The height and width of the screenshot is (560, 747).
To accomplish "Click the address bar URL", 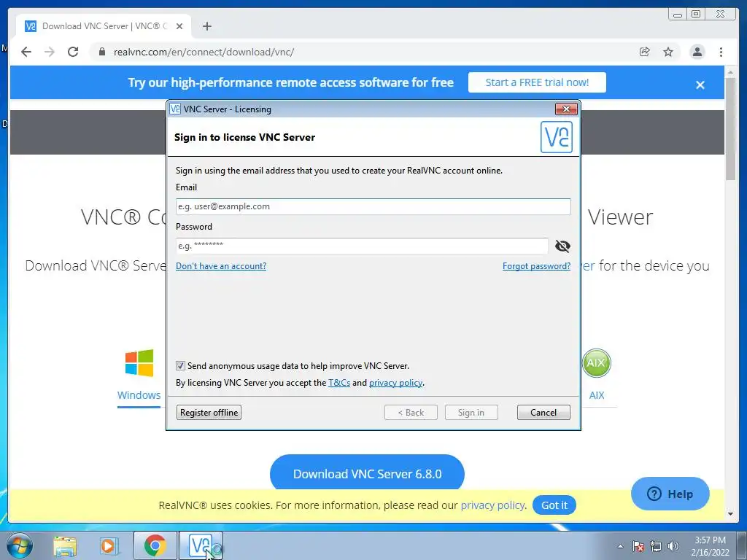I will pos(204,52).
